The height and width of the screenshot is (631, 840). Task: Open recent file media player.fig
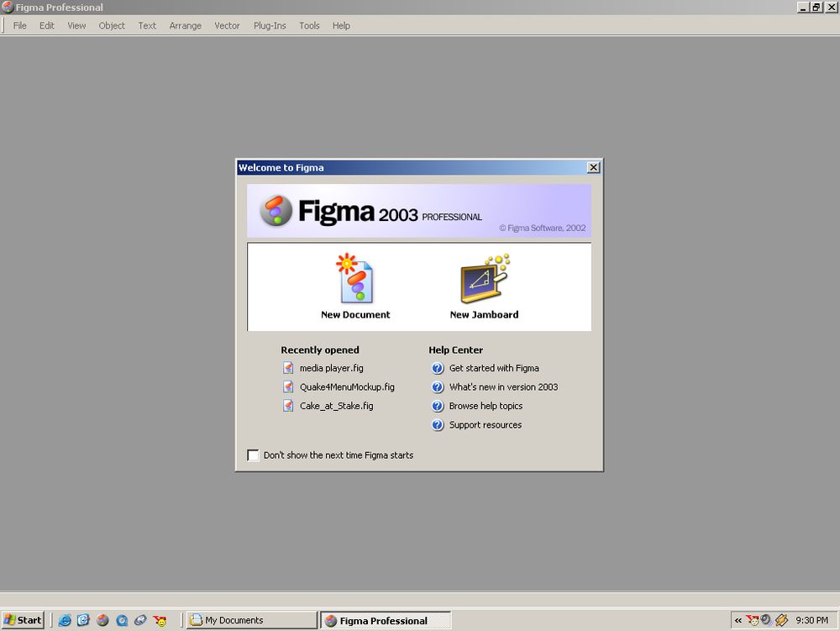331,368
